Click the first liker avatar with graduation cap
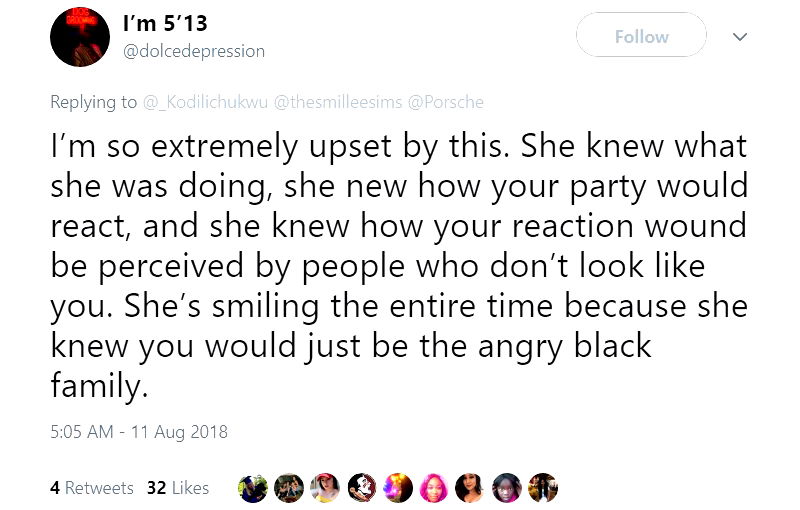Image resolution: width=800 pixels, height=510 pixels. [253, 487]
